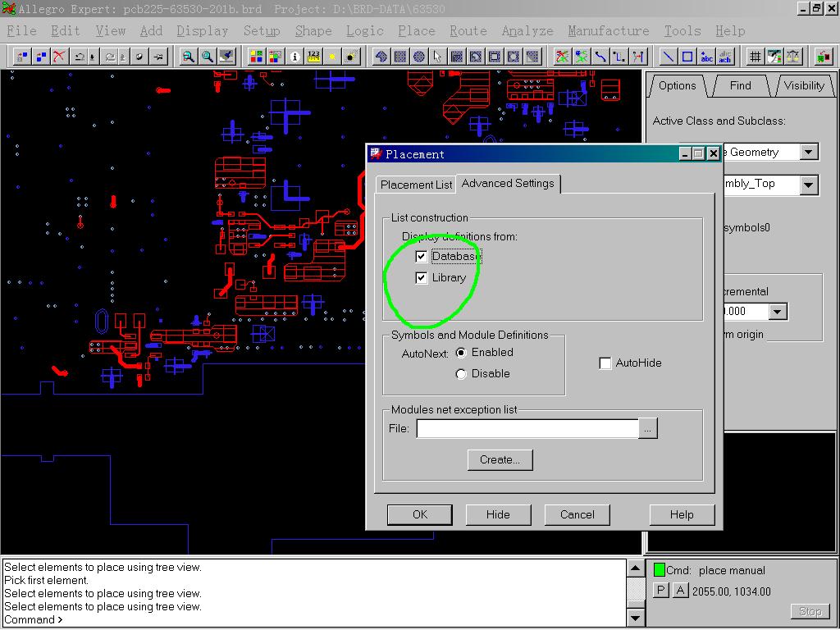The width and height of the screenshot is (840, 630).
Task: Click the delete (red X) toolbar icon
Action: (59, 57)
